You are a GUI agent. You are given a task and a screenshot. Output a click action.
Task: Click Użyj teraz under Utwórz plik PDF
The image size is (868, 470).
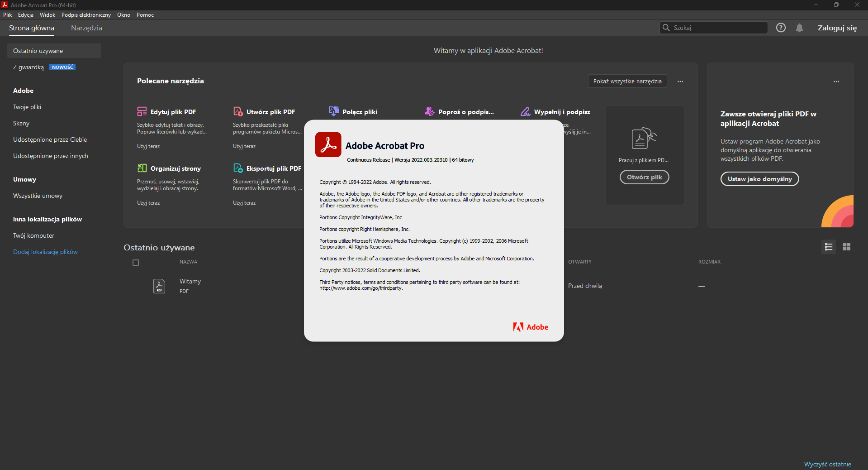coord(244,146)
